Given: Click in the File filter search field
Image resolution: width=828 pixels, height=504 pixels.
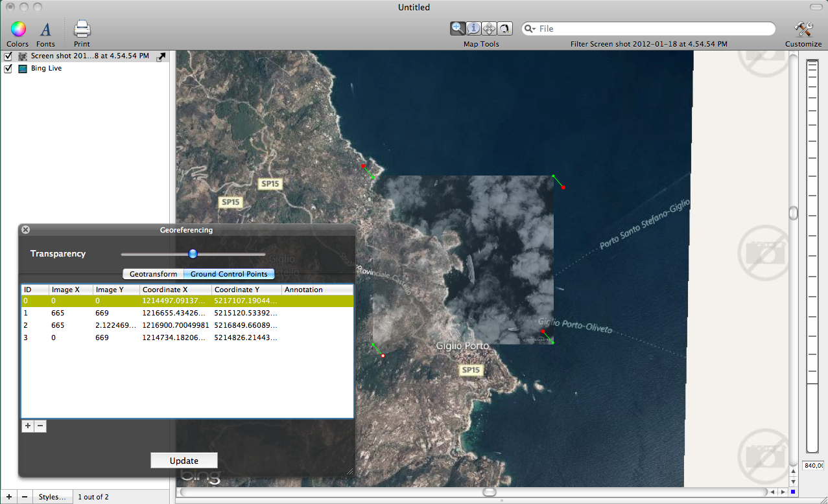Looking at the screenshot, I should pyautogui.click(x=648, y=29).
